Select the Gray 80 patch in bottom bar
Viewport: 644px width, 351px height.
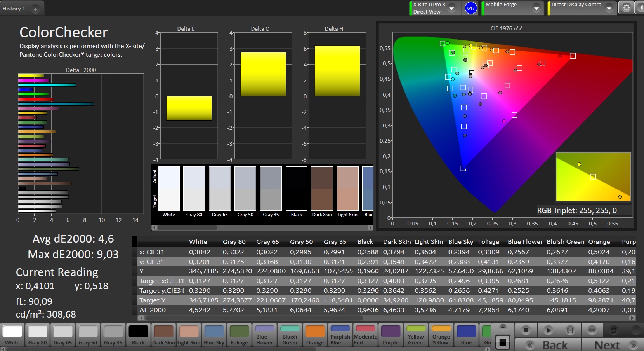click(38, 335)
